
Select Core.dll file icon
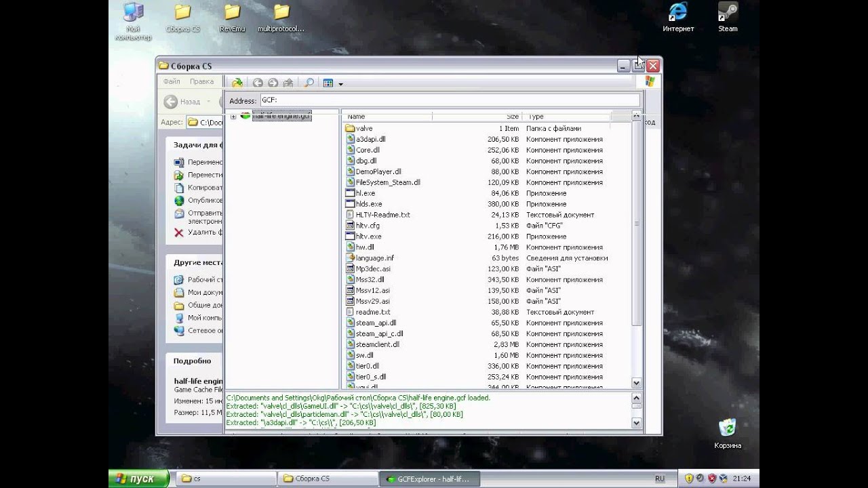point(350,150)
